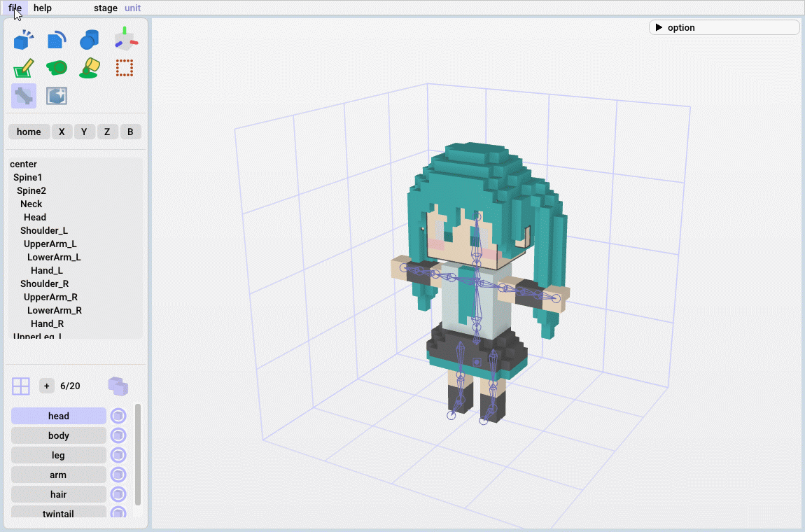Switch to Z axis view
The width and height of the screenshot is (805, 532).
point(107,132)
